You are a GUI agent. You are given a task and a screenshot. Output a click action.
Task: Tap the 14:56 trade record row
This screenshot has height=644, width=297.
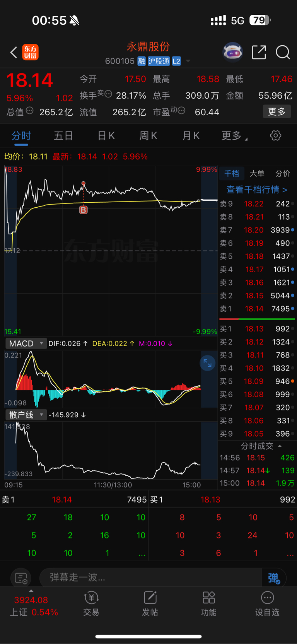point(257,458)
